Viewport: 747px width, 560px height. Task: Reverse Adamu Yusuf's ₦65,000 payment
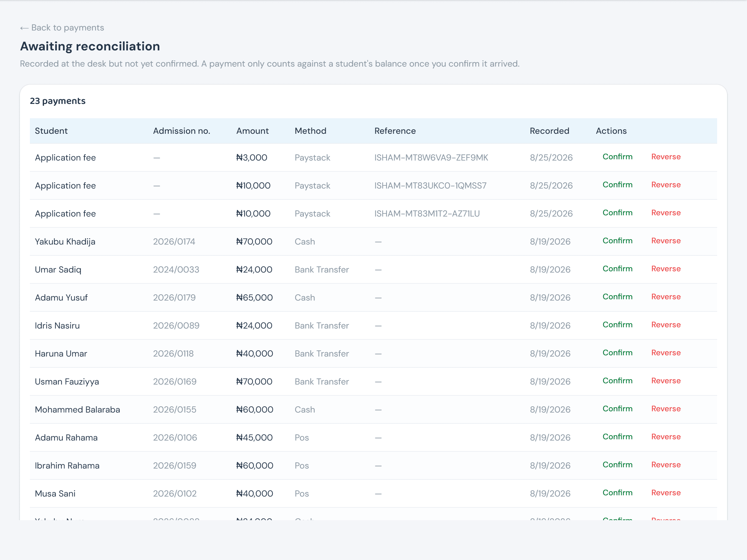pyautogui.click(x=666, y=297)
